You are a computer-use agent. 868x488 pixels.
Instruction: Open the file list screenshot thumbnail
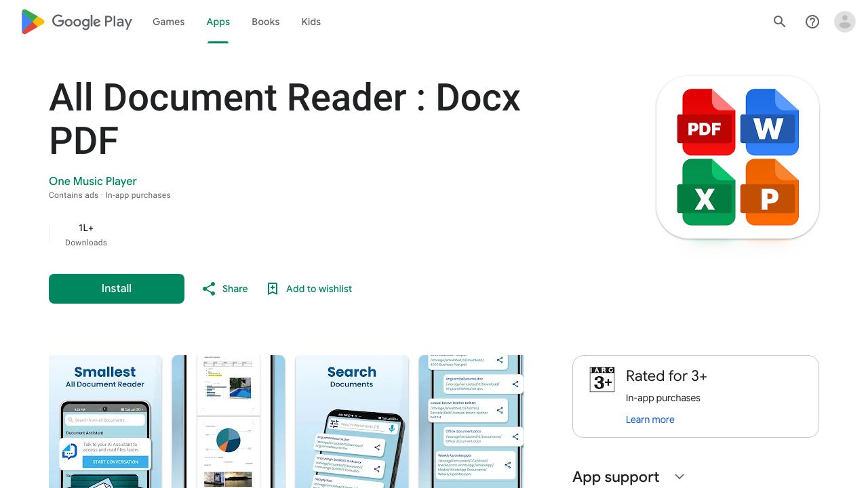point(471,422)
